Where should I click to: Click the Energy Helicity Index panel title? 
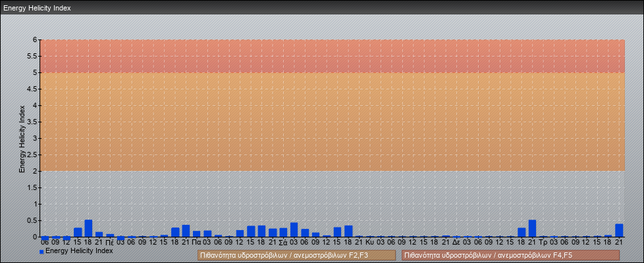(37, 8)
